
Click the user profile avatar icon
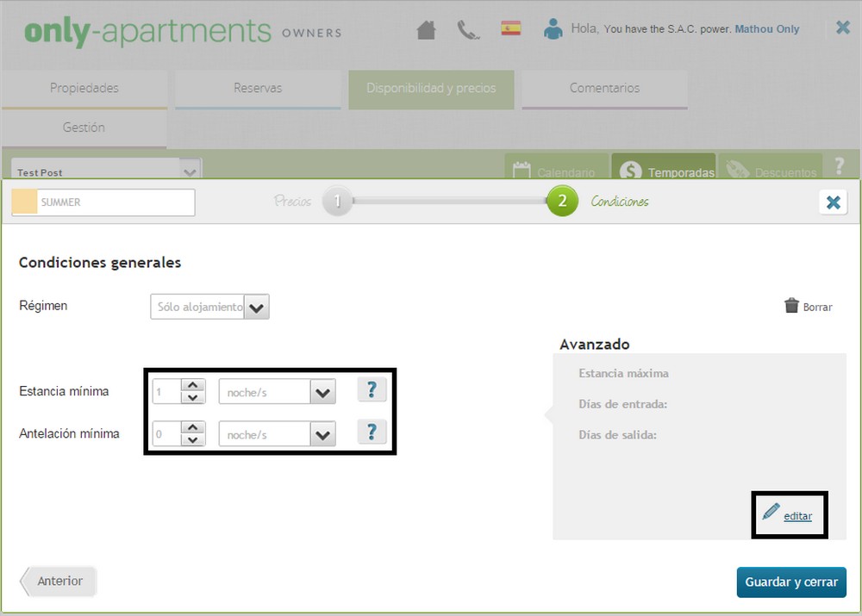[553, 29]
